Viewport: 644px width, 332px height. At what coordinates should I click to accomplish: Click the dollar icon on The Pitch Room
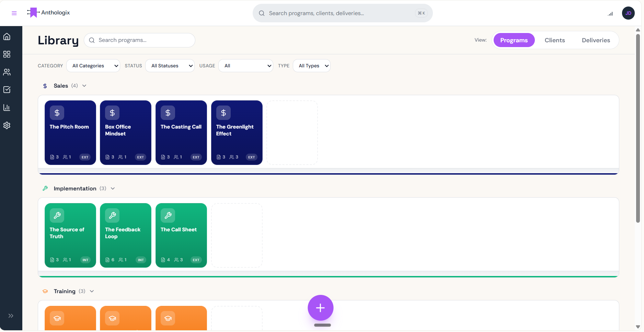[57, 113]
